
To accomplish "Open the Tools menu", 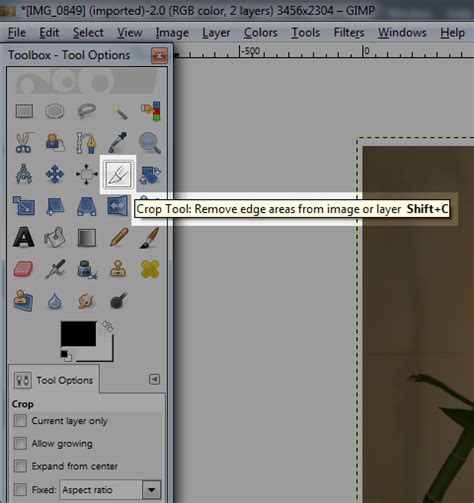I will coord(305,33).
